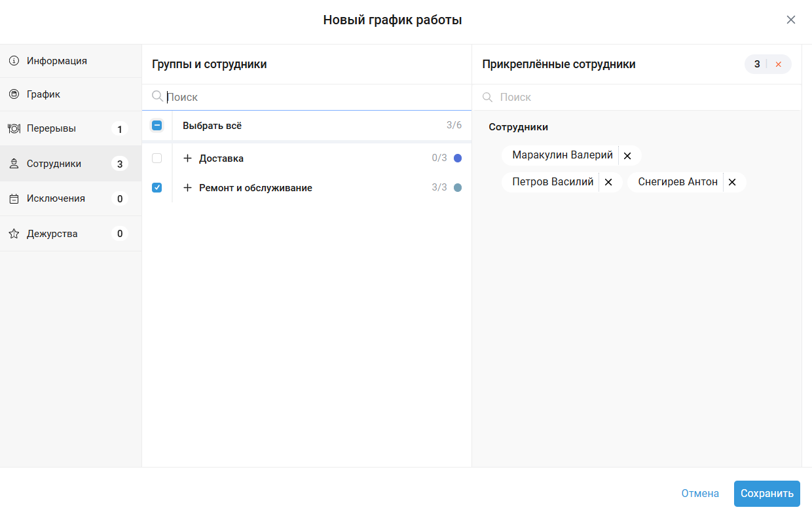The height and width of the screenshot is (516, 812).
Task: Remove Снегирев Антон from attached list
Action: coord(732,182)
